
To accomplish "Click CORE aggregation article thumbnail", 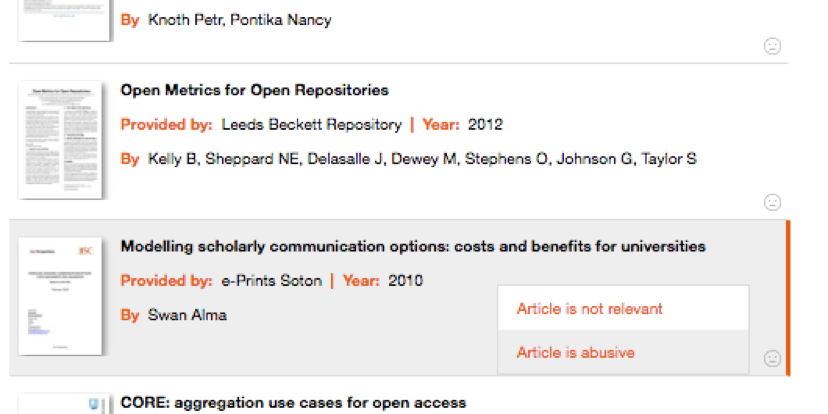I will tap(64, 404).
